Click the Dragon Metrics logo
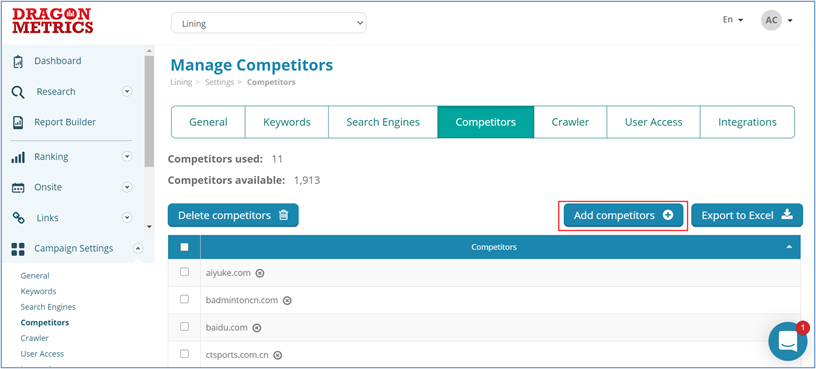Viewport: 816px width, 369px height. [53, 21]
